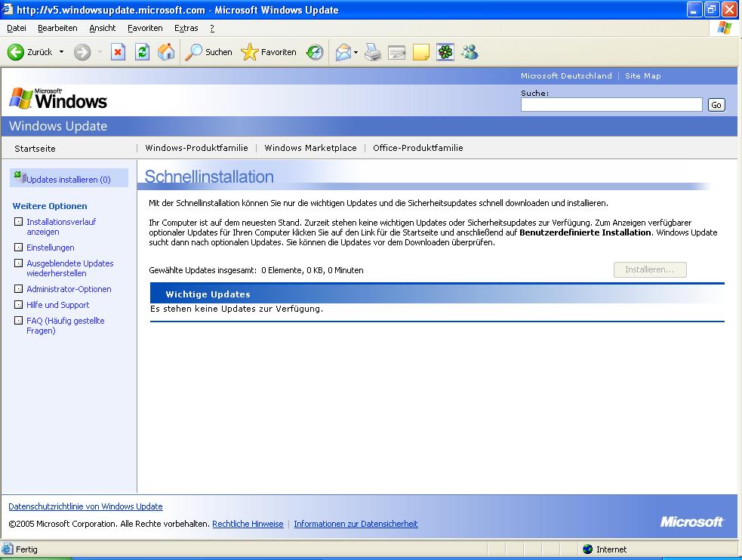Click the Updates installieren package icon
The image size is (742, 560).
pyautogui.click(x=20, y=177)
